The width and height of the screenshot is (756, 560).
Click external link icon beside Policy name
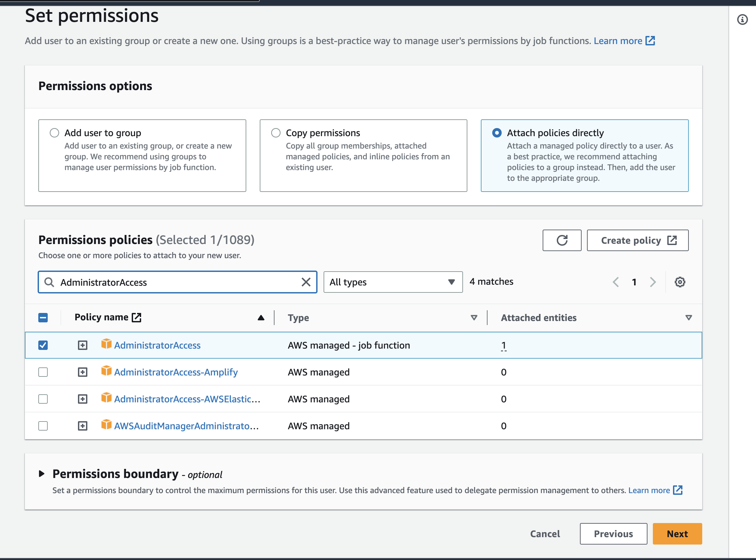click(136, 318)
